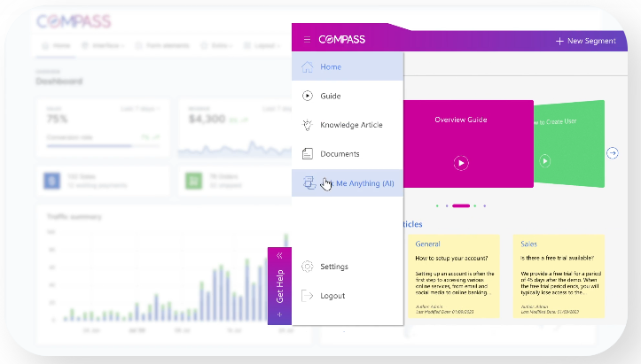The height and width of the screenshot is (364, 641).
Task: Open Extra dropdown in background dashboard nav
Action: [216, 45]
